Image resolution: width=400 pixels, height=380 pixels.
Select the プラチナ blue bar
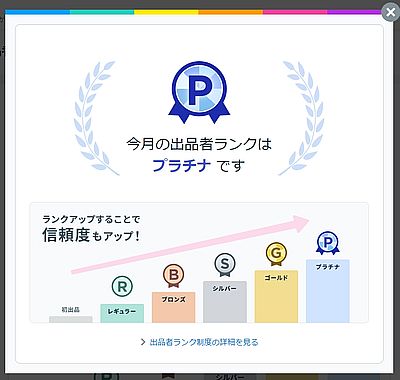(328, 291)
